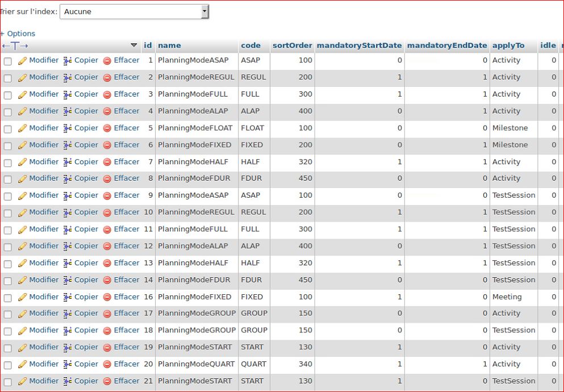Click the pencil edit icon for row id 20
Image resolution: width=564 pixels, height=392 pixels.
coord(23,365)
